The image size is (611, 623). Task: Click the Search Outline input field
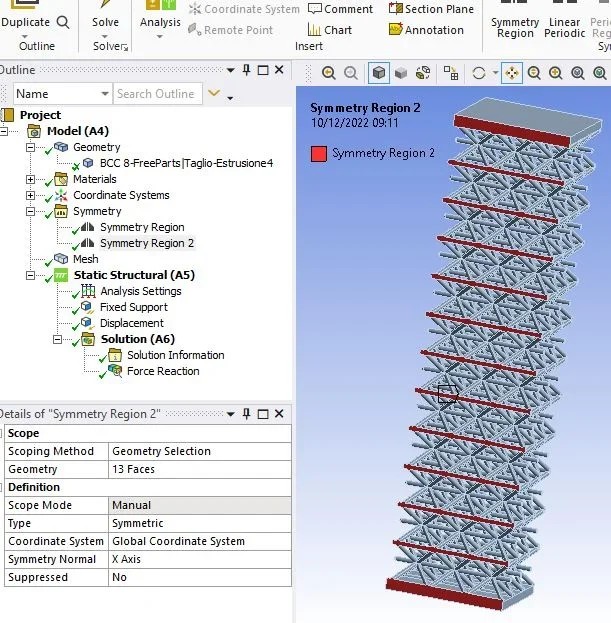click(155, 94)
